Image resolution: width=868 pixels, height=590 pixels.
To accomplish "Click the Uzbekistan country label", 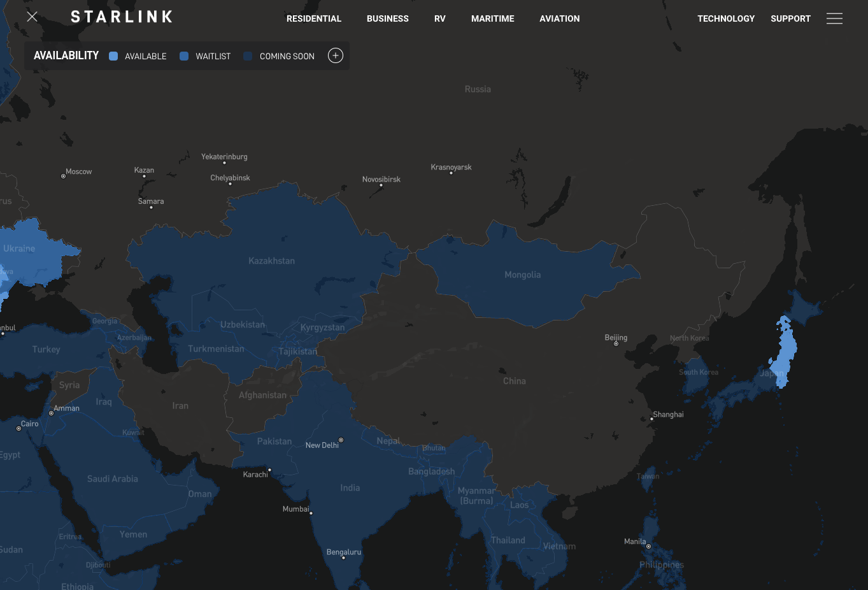I will (x=243, y=325).
